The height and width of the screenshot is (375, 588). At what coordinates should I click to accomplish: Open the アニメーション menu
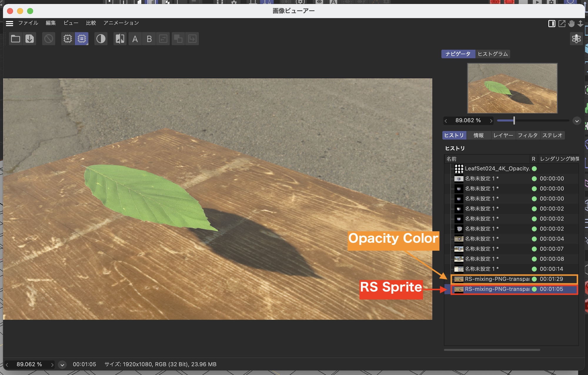121,23
